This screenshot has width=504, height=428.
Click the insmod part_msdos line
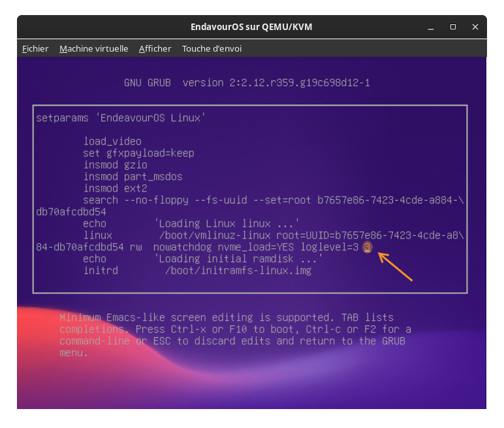pyautogui.click(x=133, y=176)
